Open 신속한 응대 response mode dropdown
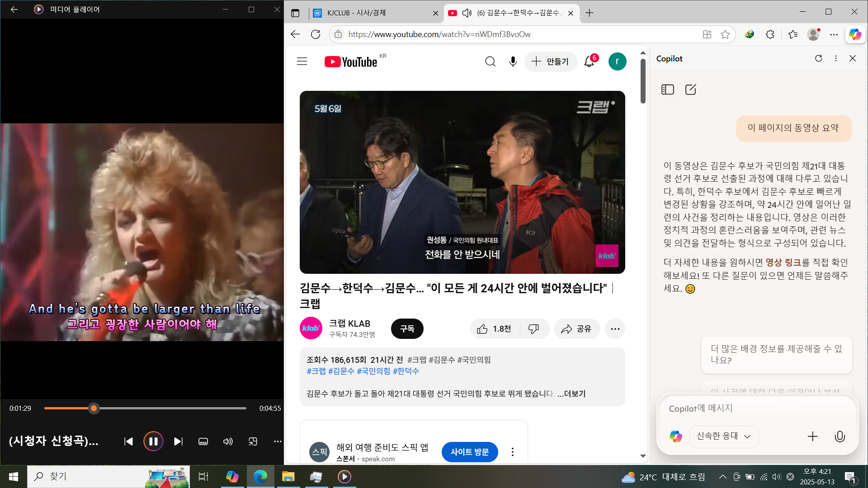Screen dimensions: 868x488 pyautogui.click(x=723, y=436)
